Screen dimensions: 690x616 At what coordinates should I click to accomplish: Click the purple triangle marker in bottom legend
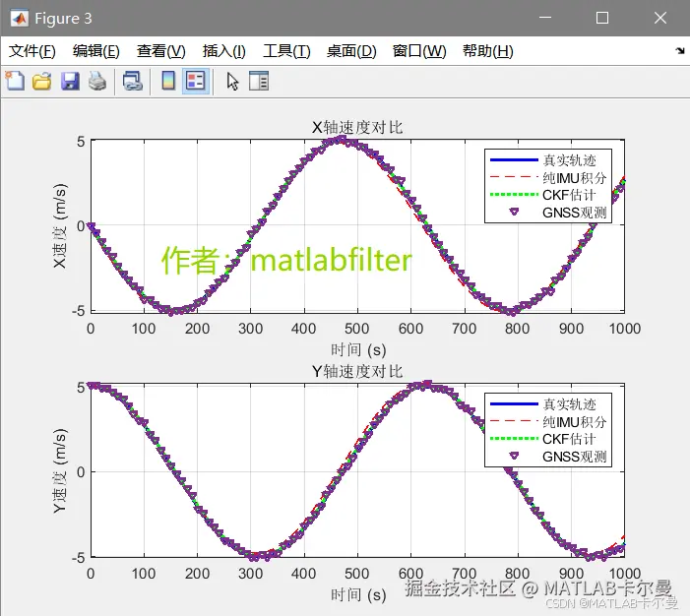(x=514, y=456)
